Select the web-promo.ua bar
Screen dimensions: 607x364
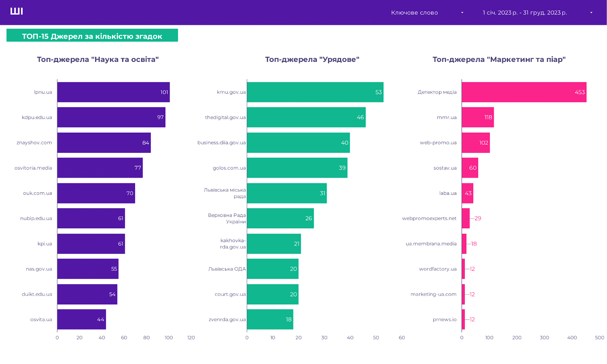click(476, 143)
